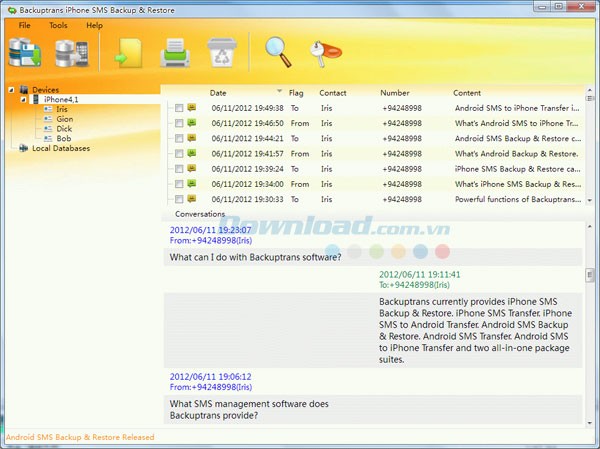The image size is (600, 449).
Task: Sort messages by Content column header
Action: [x=467, y=93]
